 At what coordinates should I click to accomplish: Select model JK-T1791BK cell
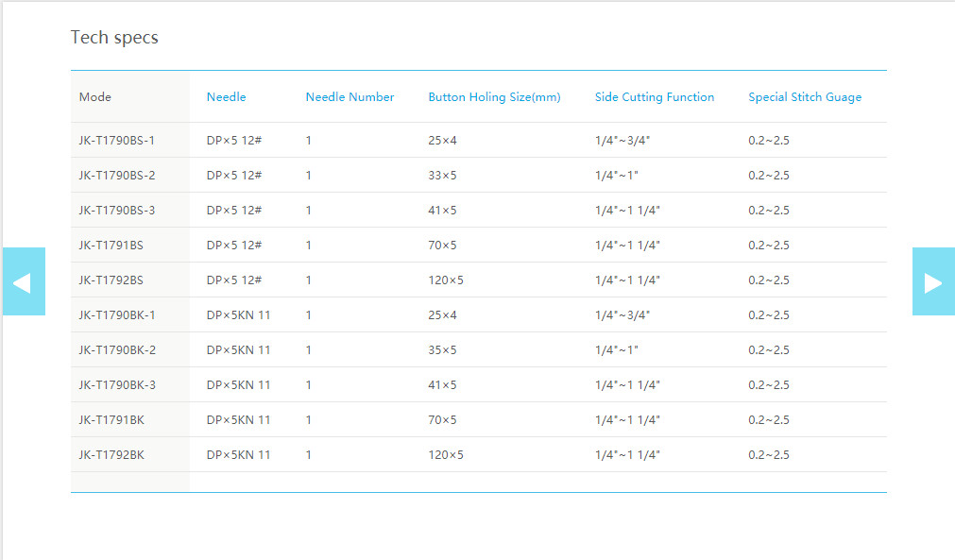[111, 420]
